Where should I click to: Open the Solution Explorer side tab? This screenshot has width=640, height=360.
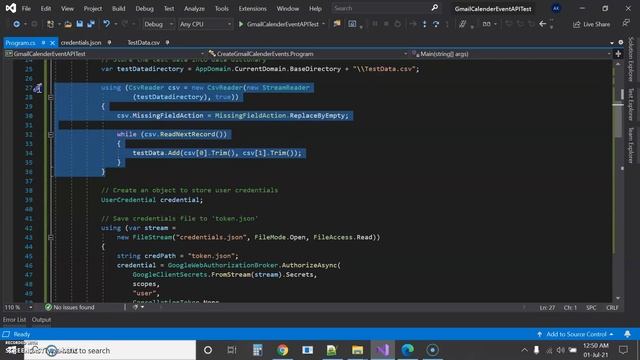[x=631, y=60]
